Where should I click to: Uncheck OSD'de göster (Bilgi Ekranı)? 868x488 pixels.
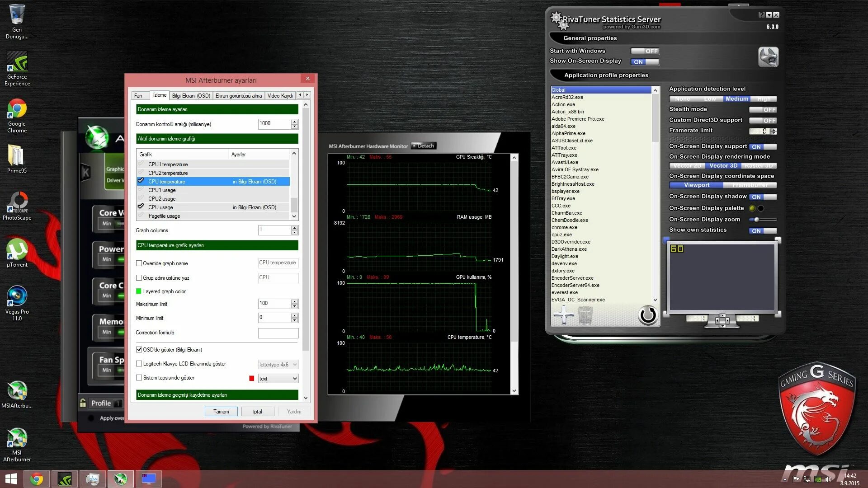(139, 350)
